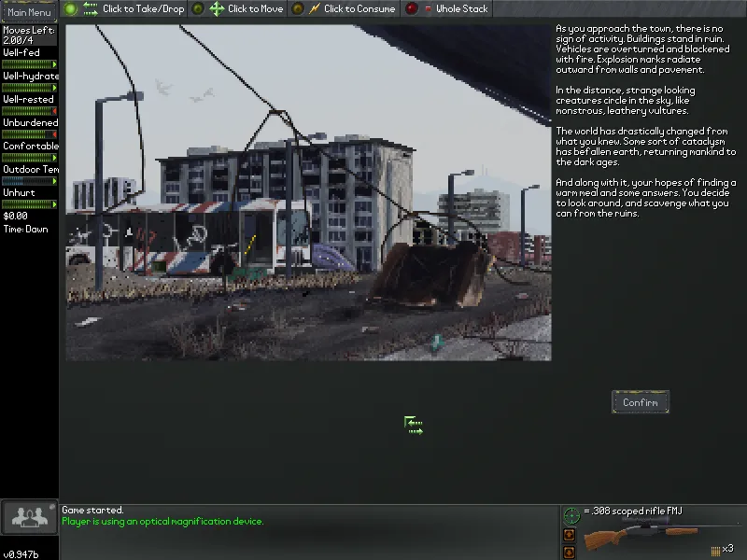Click the bottom orange weapon slot icon
Screen dimensions: 747x560
(x=570, y=552)
